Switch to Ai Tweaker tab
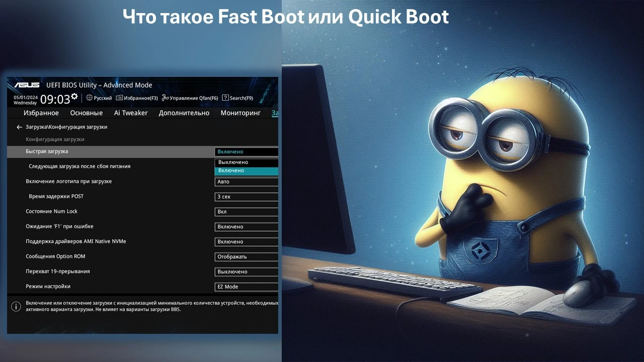The width and height of the screenshot is (644, 362). tap(131, 113)
